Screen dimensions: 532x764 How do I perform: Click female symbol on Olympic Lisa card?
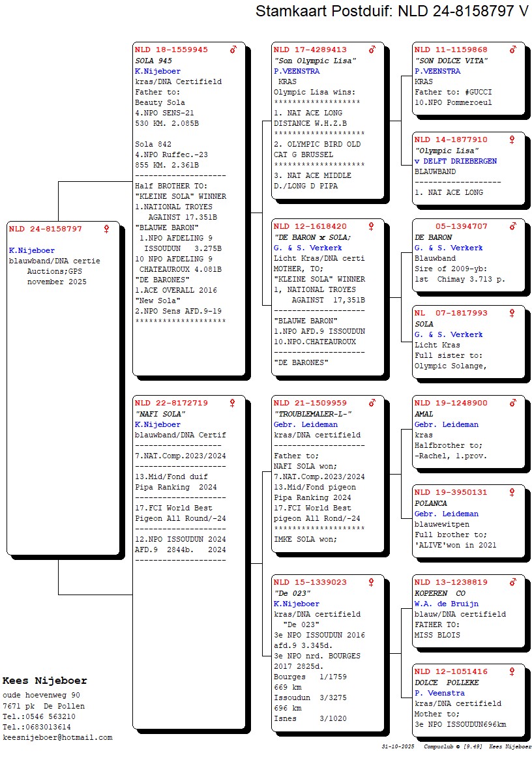512,140
